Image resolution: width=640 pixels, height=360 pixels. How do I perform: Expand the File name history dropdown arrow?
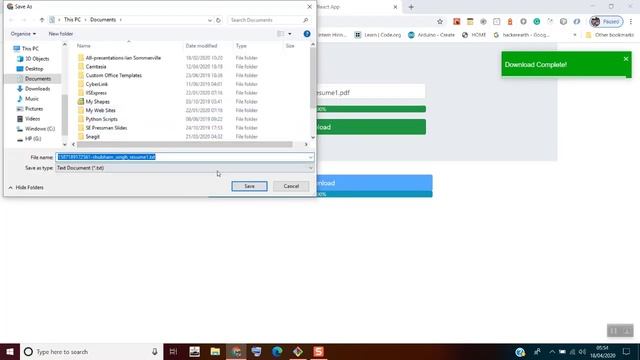coord(311,157)
